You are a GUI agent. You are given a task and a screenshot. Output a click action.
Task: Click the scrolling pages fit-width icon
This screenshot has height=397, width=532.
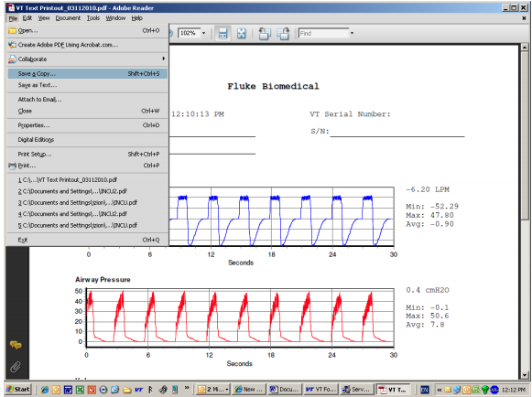[223, 33]
